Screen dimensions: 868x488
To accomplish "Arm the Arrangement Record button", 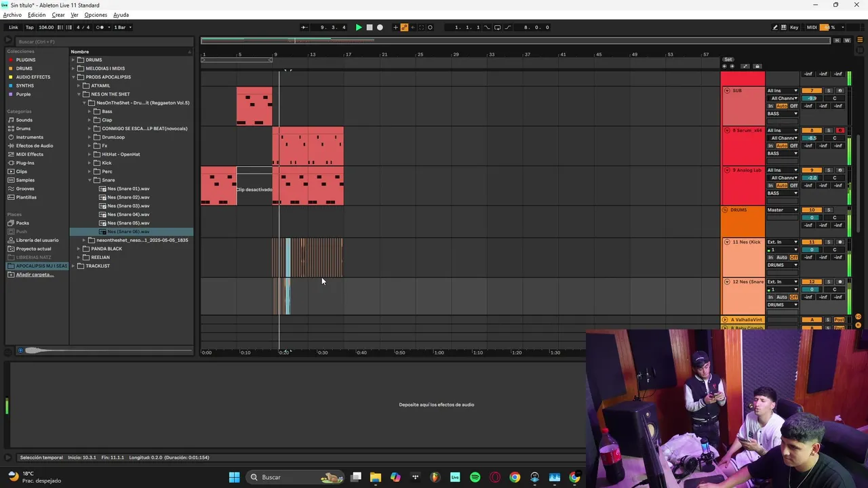I will point(380,27).
